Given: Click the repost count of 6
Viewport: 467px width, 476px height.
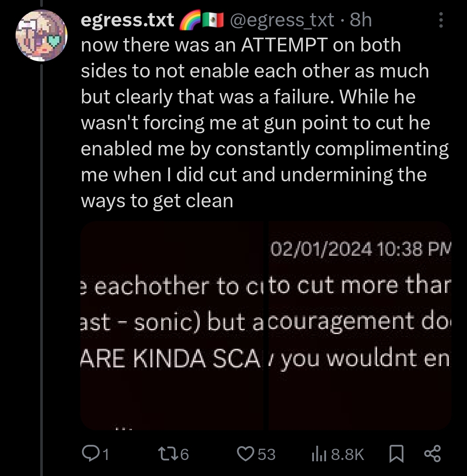Looking at the screenshot, I should [184, 454].
